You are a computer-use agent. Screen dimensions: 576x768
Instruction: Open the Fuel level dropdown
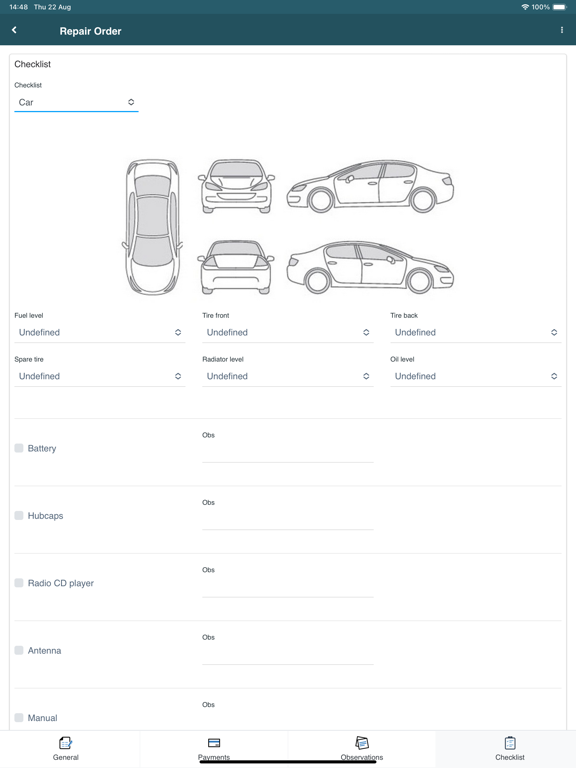pos(100,333)
